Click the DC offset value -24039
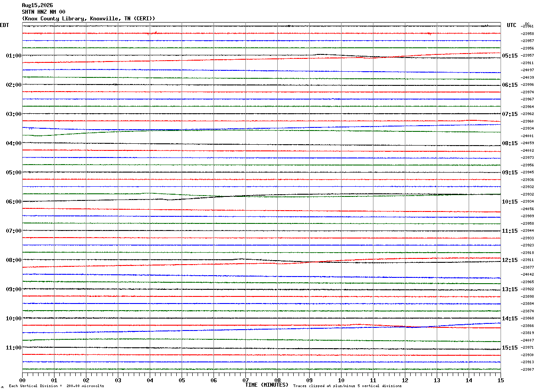 click(528, 77)
